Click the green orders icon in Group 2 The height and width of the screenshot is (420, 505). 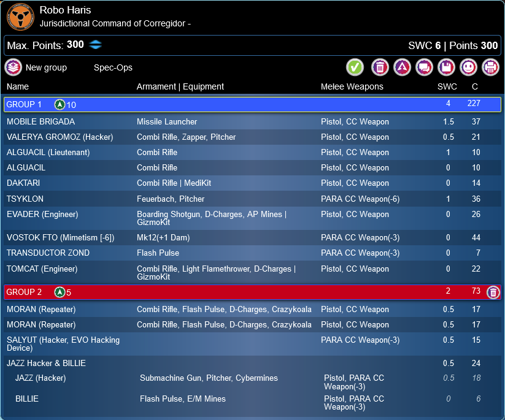(60, 292)
